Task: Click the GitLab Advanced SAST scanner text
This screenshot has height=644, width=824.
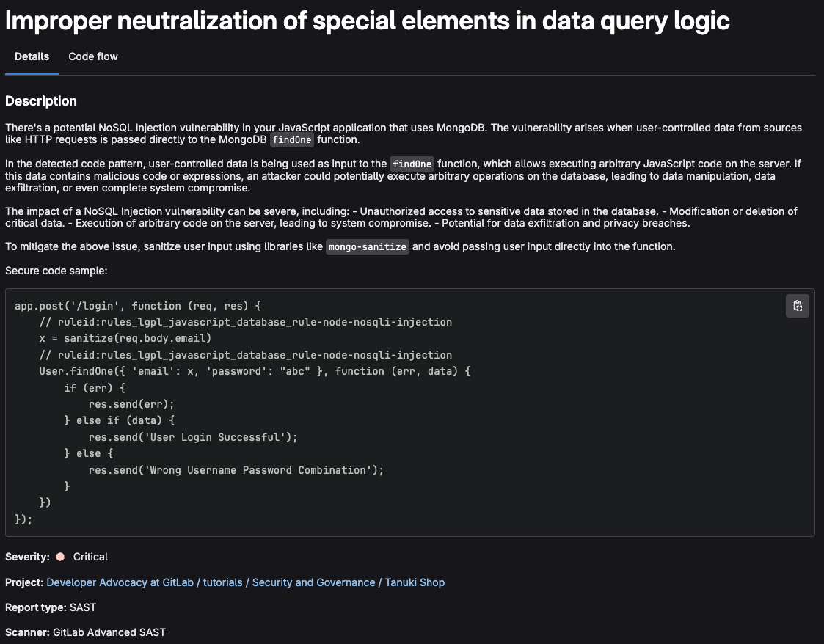Action: (x=109, y=632)
